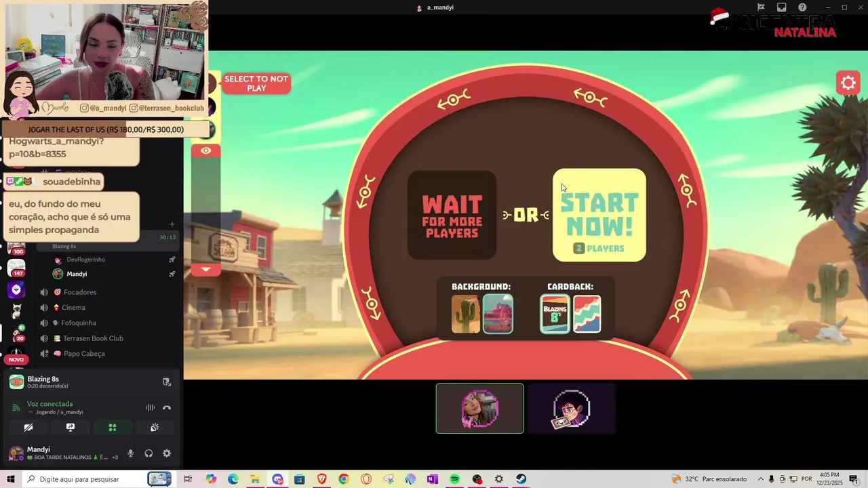Screen dimensions: 868x488
Task: Join the Papo Cabeça voice channel
Action: (84, 354)
